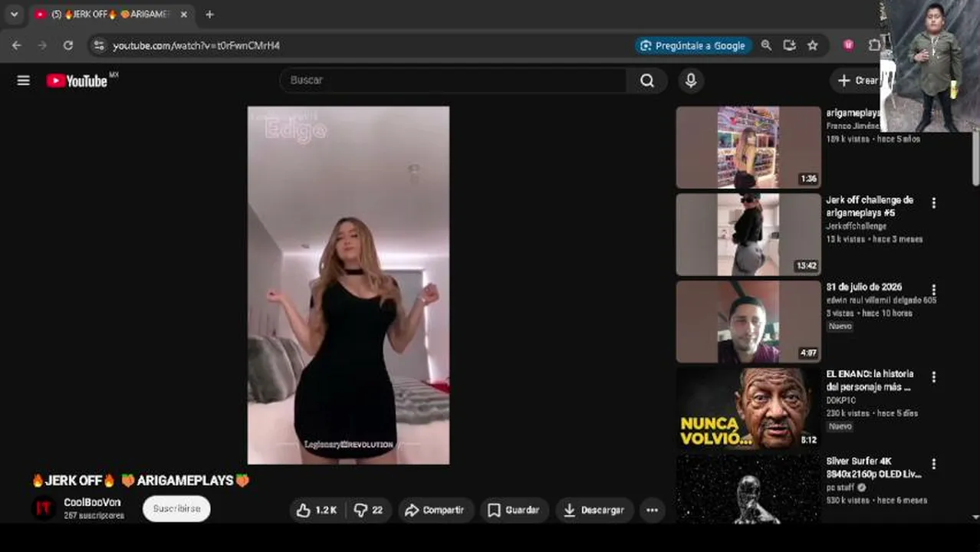Click Pregúntale a Google button
Viewport: 980px width, 552px height.
tap(693, 45)
